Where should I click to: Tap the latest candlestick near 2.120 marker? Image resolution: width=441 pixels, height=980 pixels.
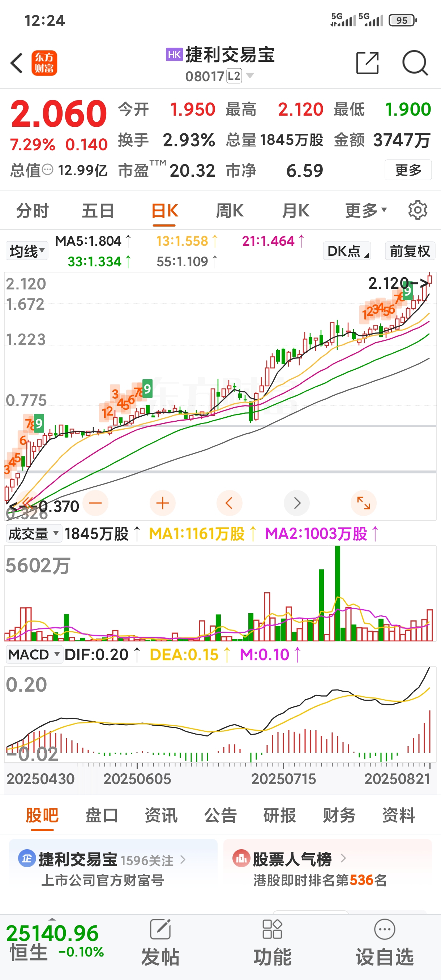pyautogui.click(x=429, y=280)
